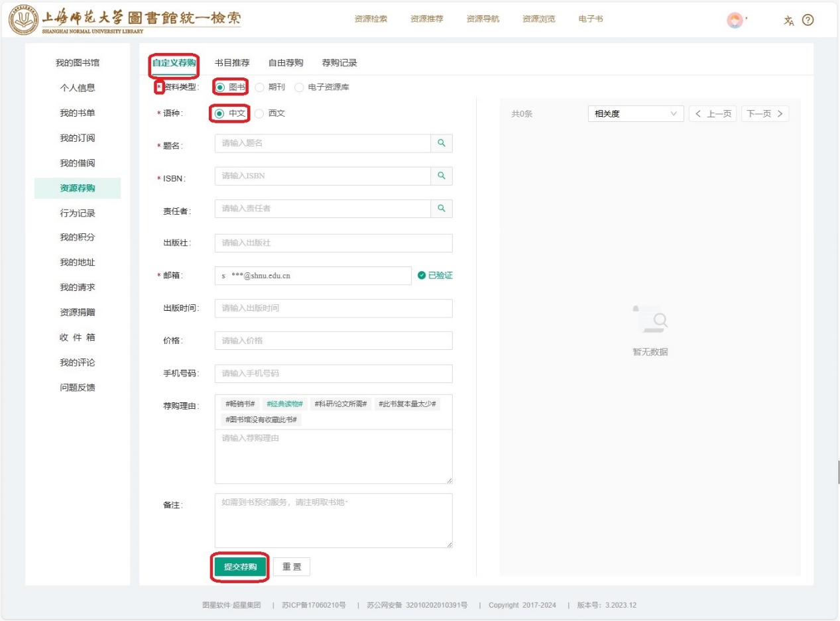Switch to the 书目推荐 tab

coord(232,63)
